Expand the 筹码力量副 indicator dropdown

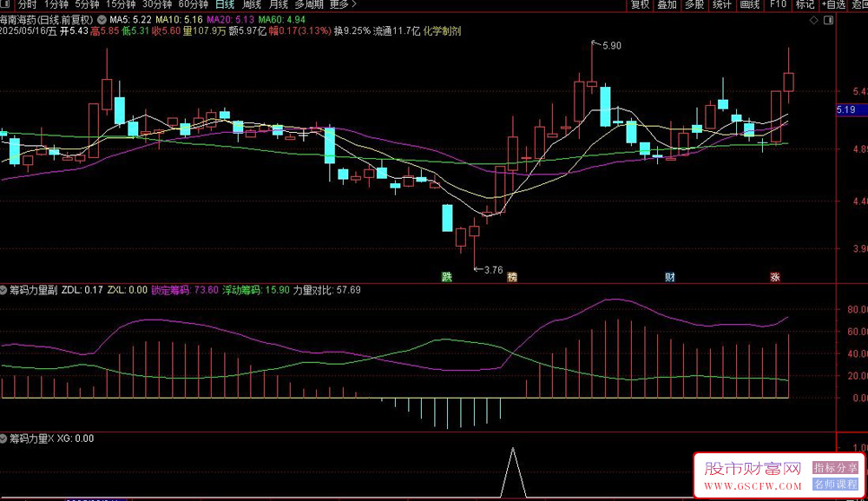pos(3,290)
